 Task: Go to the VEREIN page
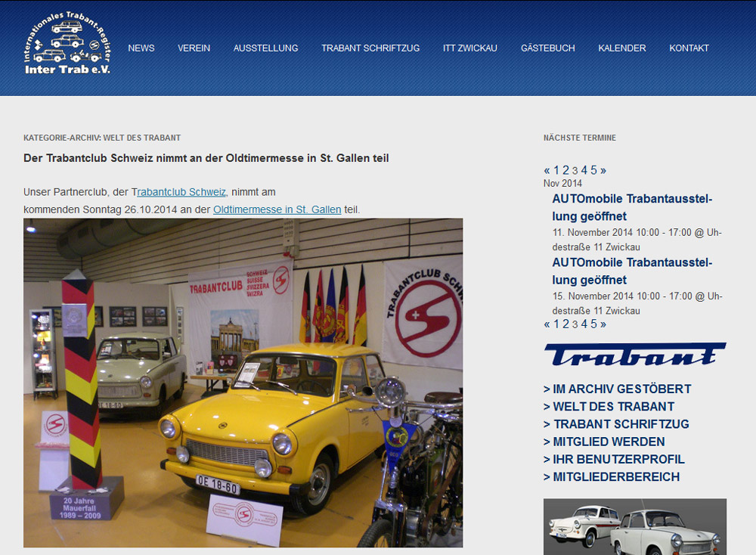[x=194, y=48]
